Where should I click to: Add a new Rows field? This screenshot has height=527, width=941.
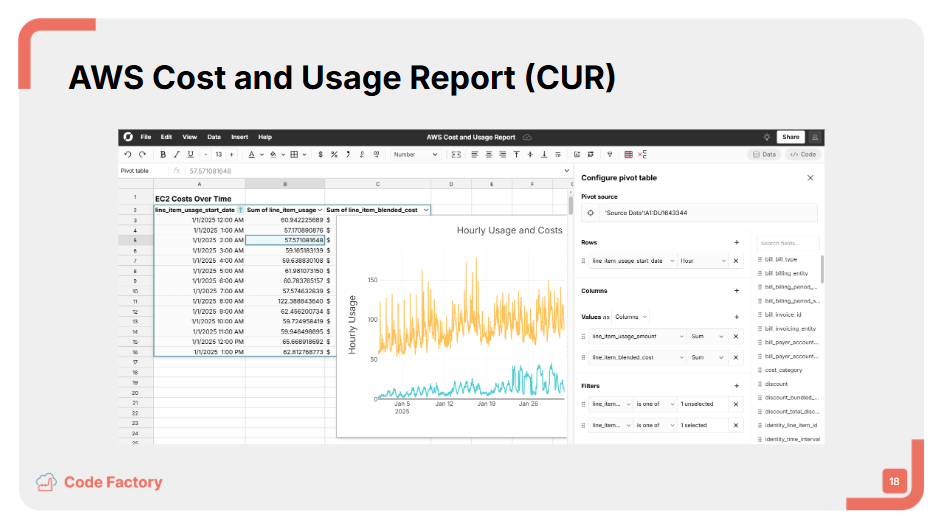pos(736,243)
